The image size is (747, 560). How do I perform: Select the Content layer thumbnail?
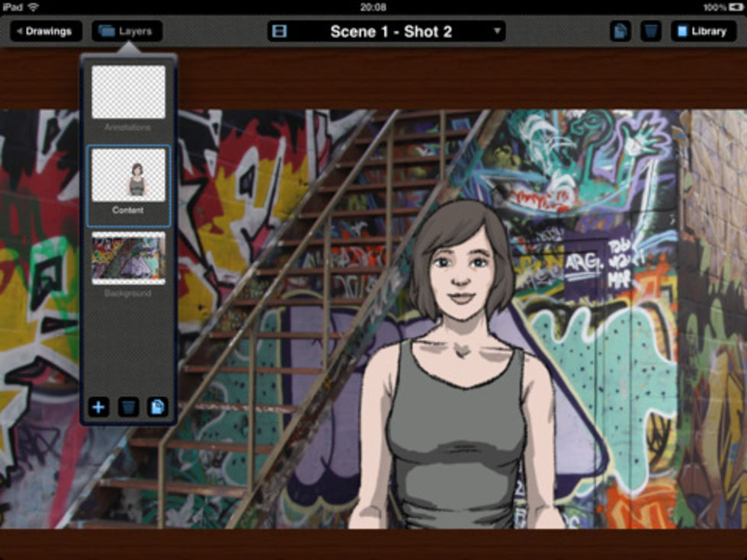pos(128,174)
